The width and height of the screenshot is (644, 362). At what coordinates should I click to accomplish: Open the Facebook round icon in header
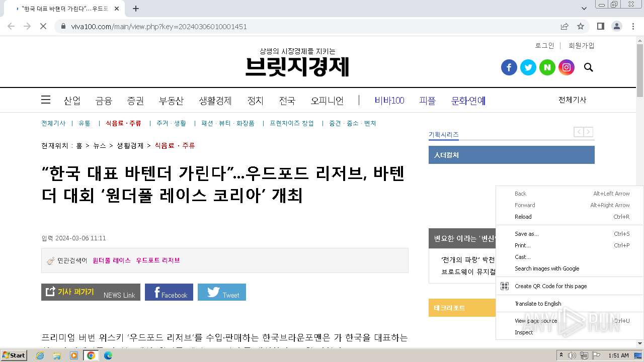click(x=509, y=67)
